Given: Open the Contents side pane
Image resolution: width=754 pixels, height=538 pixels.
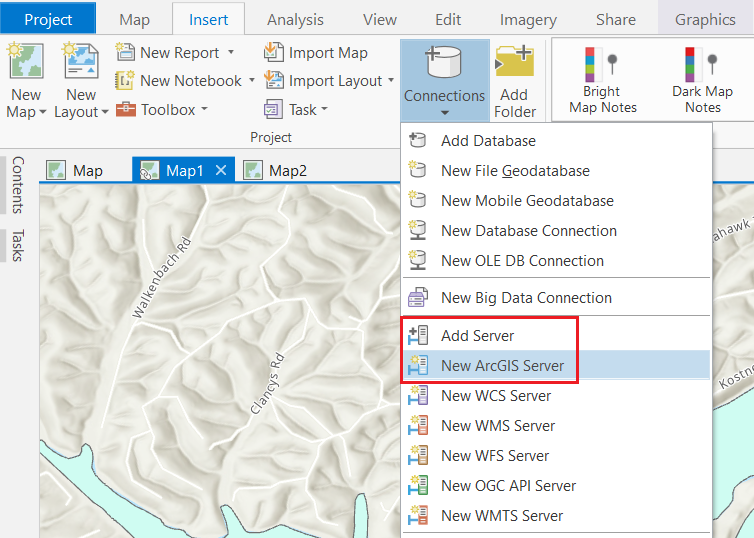Looking at the screenshot, I should coord(17,184).
